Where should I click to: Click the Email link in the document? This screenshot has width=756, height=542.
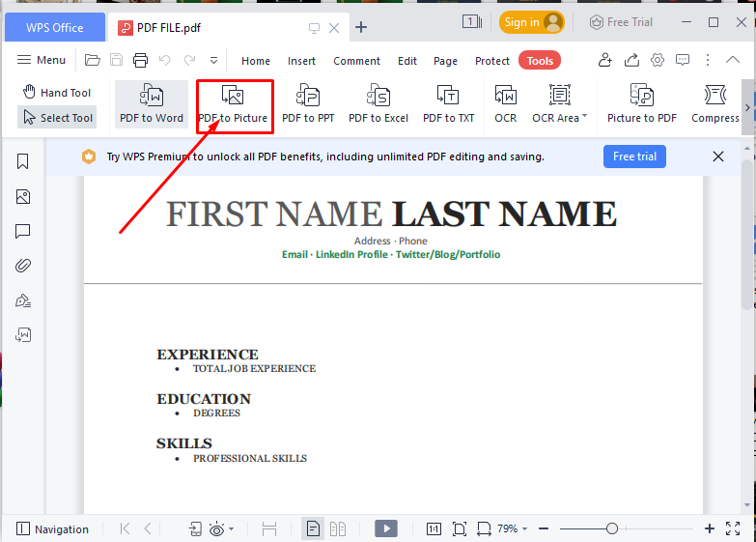[294, 254]
